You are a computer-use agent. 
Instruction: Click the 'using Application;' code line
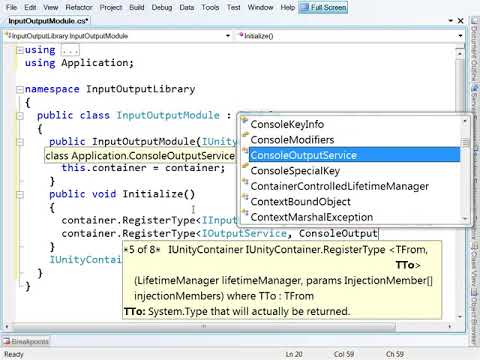tap(79, 63)
